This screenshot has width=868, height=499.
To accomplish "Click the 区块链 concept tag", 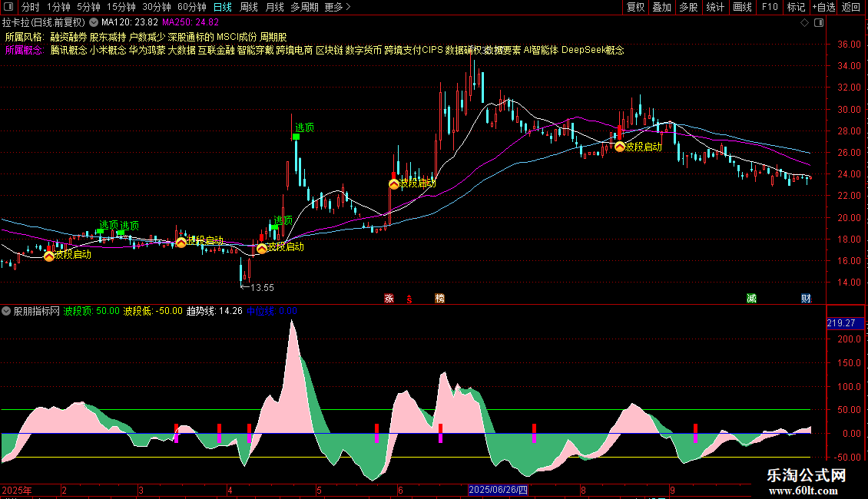I will pyautogui.click(x=329, y=51).
